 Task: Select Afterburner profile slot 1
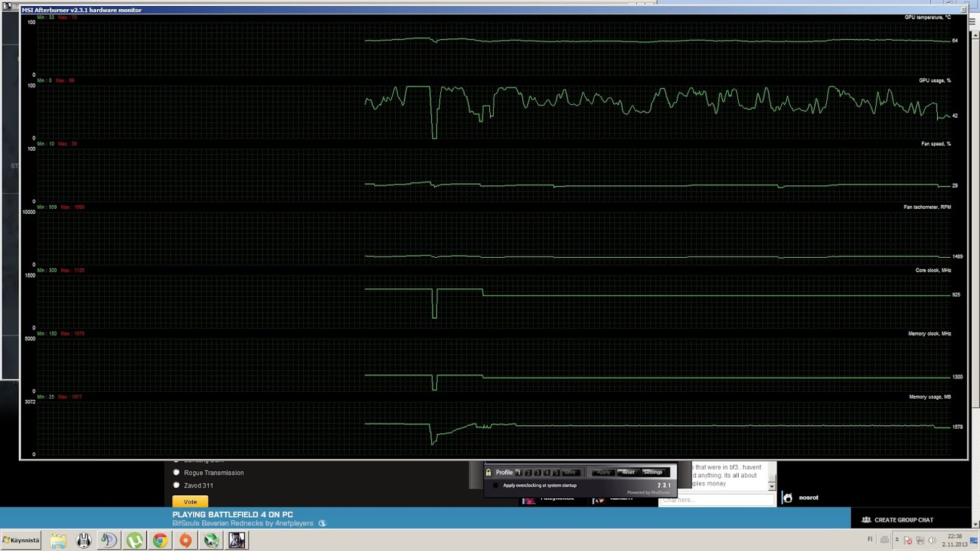[x=519, y=472]
